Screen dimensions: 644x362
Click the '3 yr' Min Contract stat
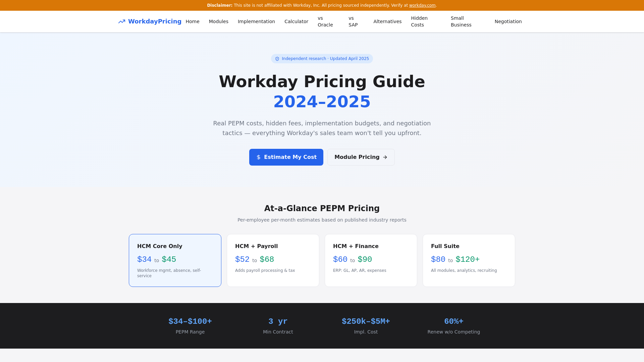[x=278, y=321]
